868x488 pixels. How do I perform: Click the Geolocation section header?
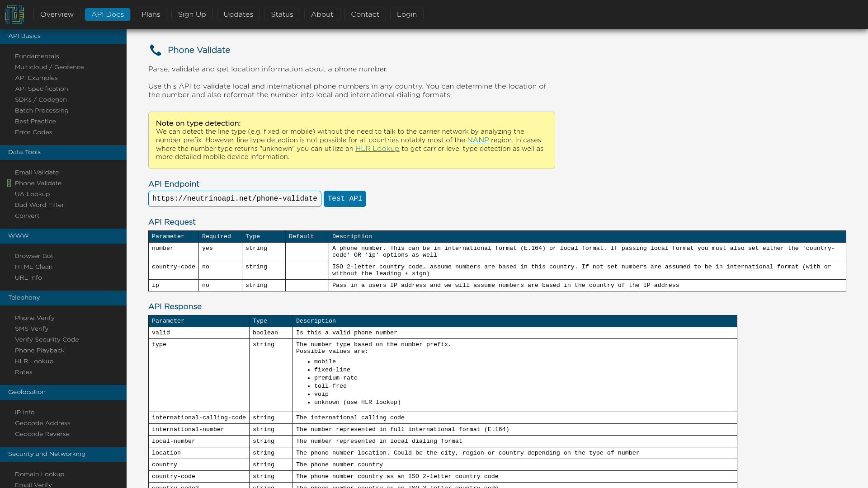(63, 392)
